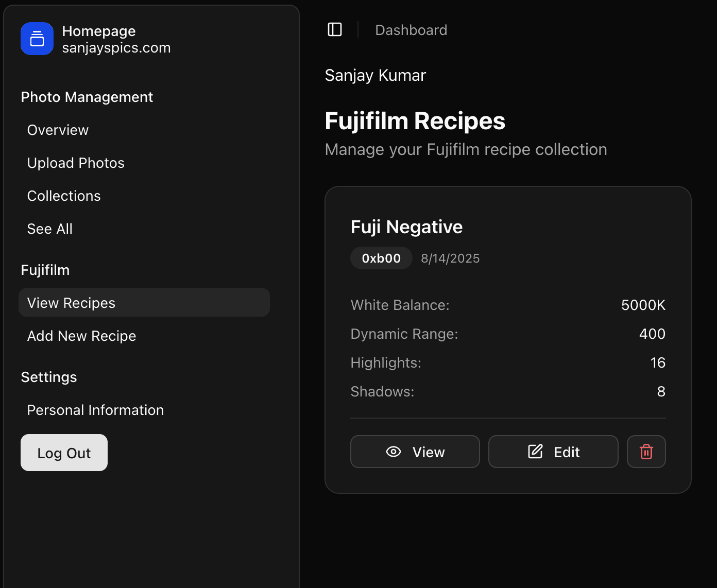Screen dimensions: 717x588
Task: Go to Upload Photos
Action: [144, 163]
